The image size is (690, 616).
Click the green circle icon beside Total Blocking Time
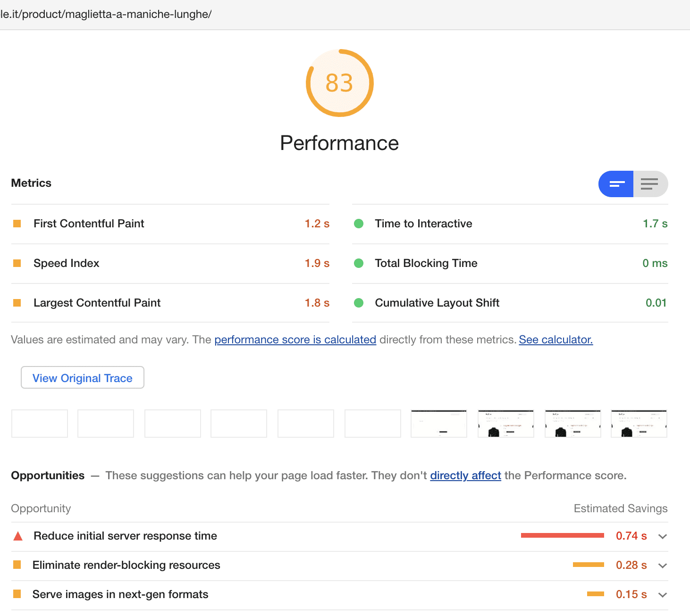point(359,263)
